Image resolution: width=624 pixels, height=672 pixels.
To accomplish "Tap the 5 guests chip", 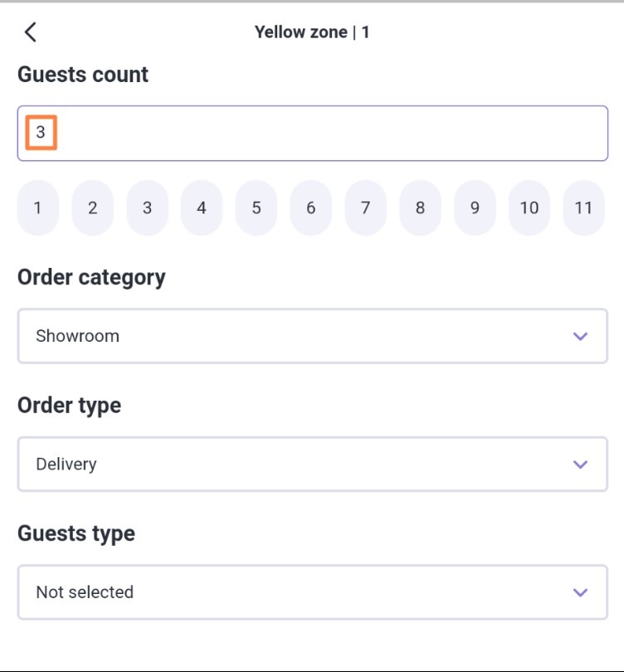I will [x=256, y=208].
